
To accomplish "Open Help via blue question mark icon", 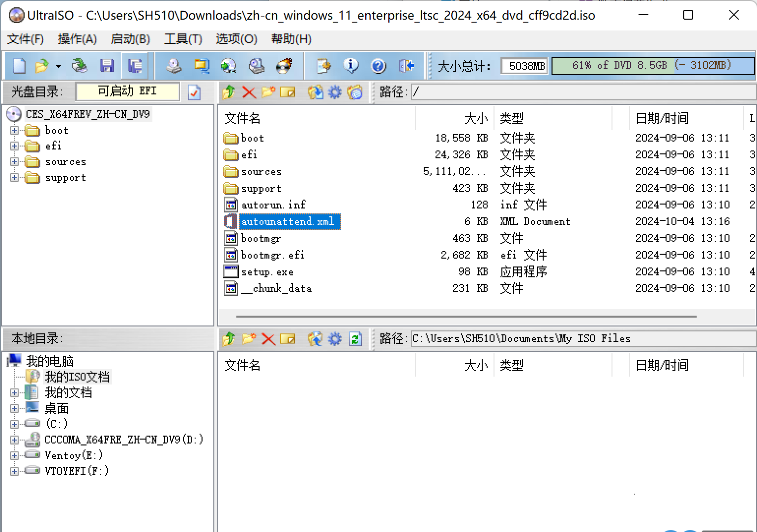I will [x=378, y=65].
